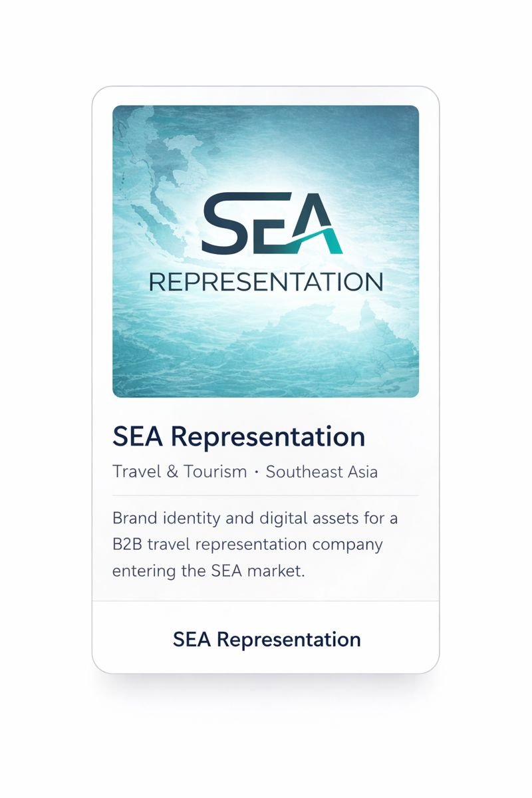Click the Travel & Tourism category label
This screenshot has width=532, height=798.
coord(180,472)
